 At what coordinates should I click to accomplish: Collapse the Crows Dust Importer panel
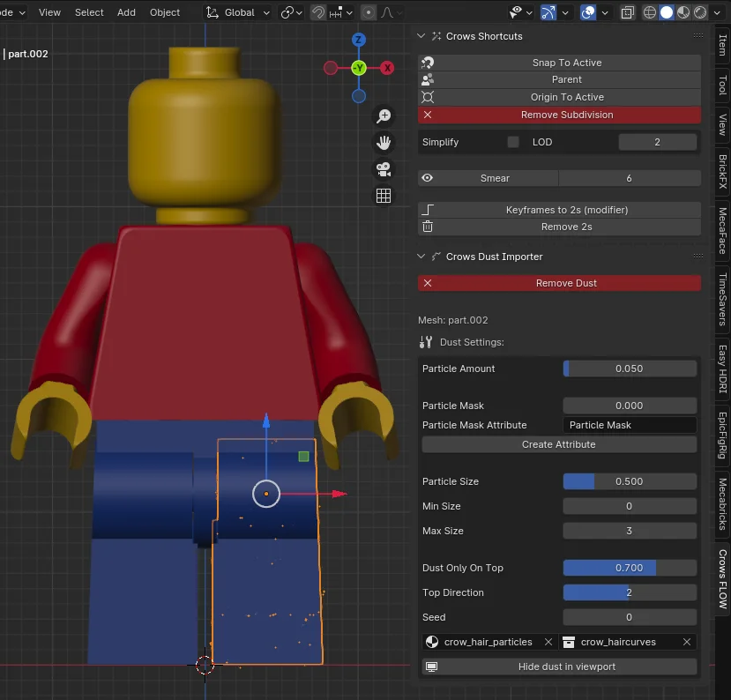(x=422, y=257)
